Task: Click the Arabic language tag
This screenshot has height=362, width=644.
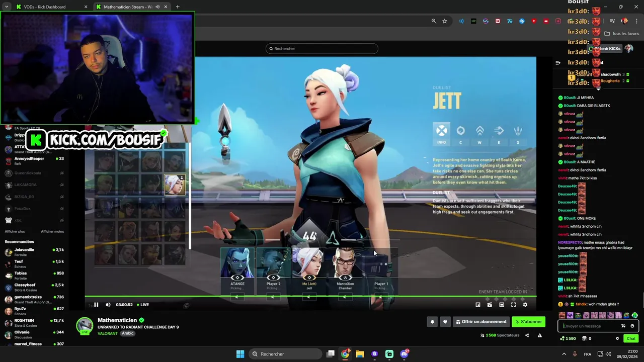Action: [128, 333]
